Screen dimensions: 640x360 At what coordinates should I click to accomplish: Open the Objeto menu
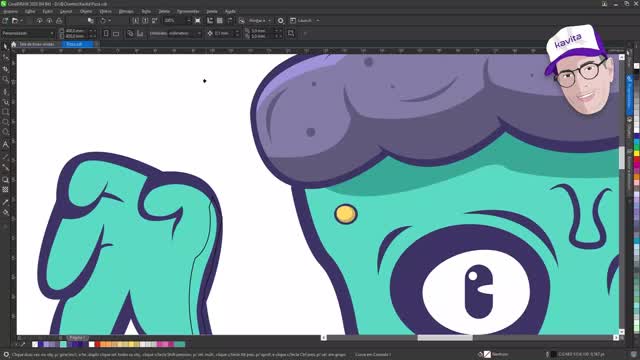[86, 11]
